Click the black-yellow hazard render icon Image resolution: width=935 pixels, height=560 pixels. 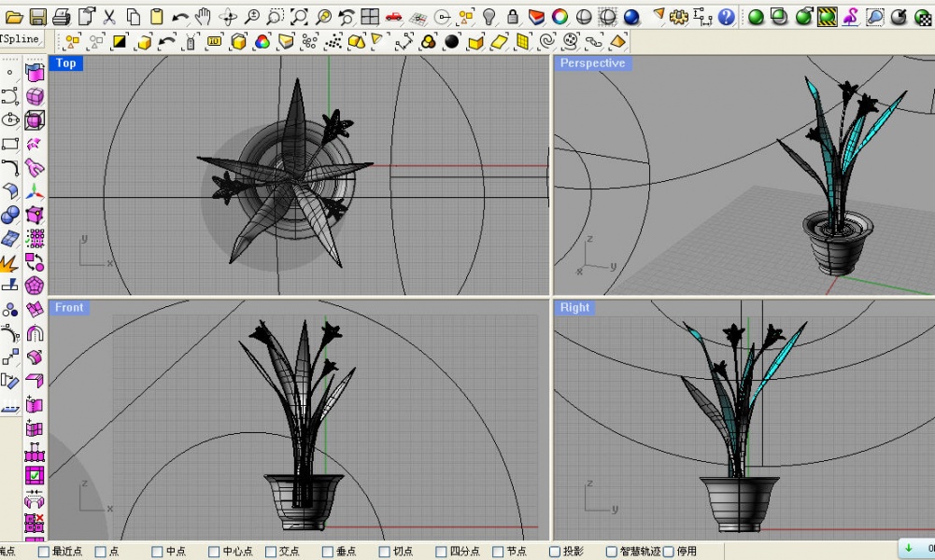827,17
